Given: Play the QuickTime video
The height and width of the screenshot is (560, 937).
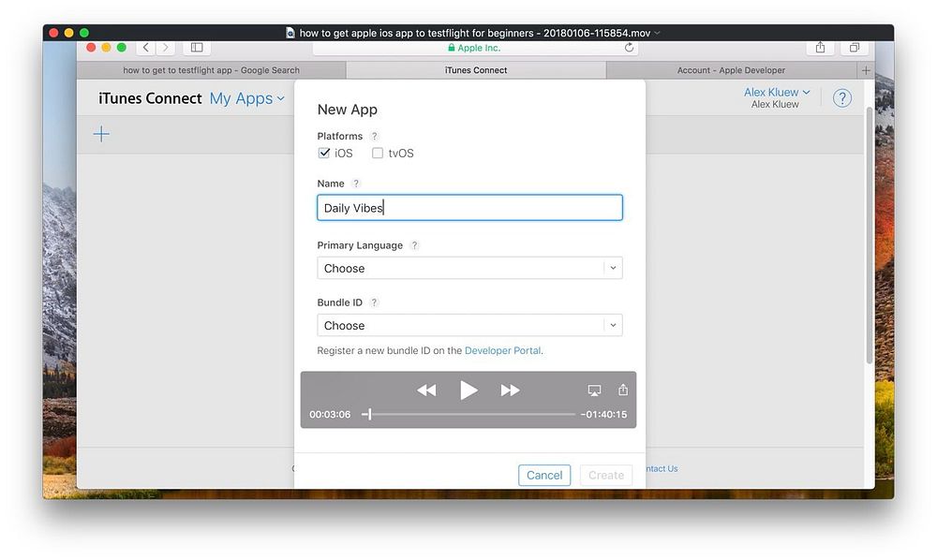Looking at the screenshot, I should [468, 391].
